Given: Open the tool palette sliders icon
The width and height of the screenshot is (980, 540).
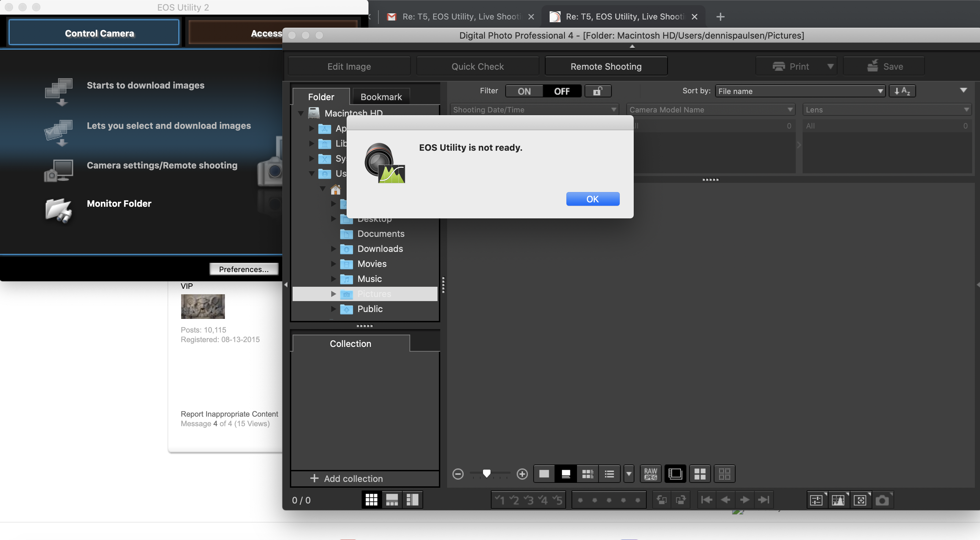Looking at the screenshot, I should (816, 500).
